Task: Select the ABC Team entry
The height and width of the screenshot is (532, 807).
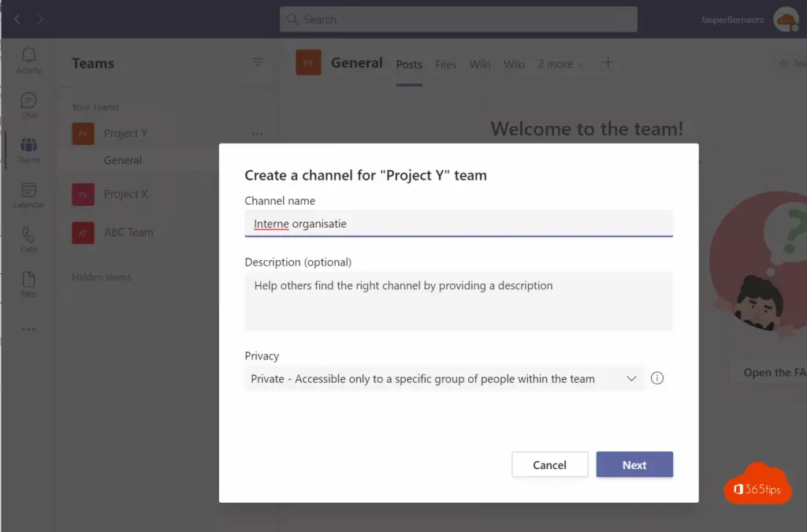Action: pyautogui.click(x=128, y=233)
